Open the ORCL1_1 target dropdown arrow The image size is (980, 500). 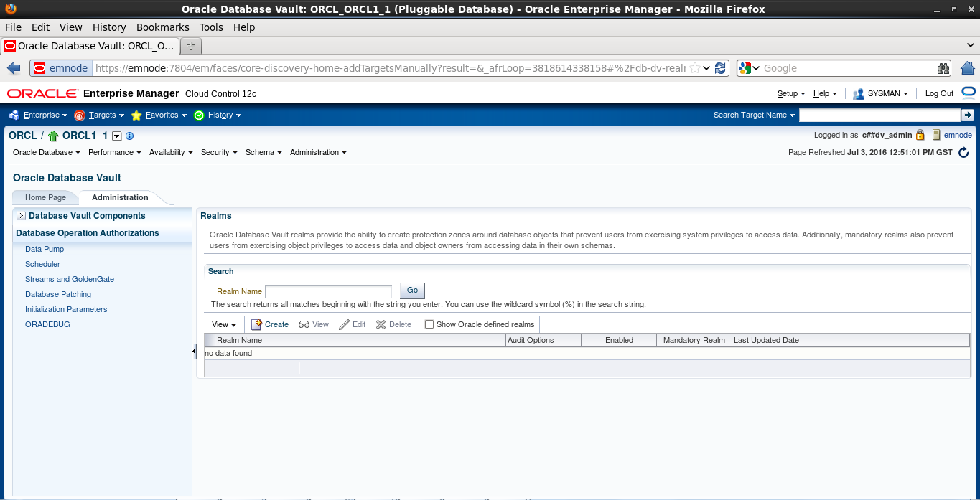click(x=117, y=136)
